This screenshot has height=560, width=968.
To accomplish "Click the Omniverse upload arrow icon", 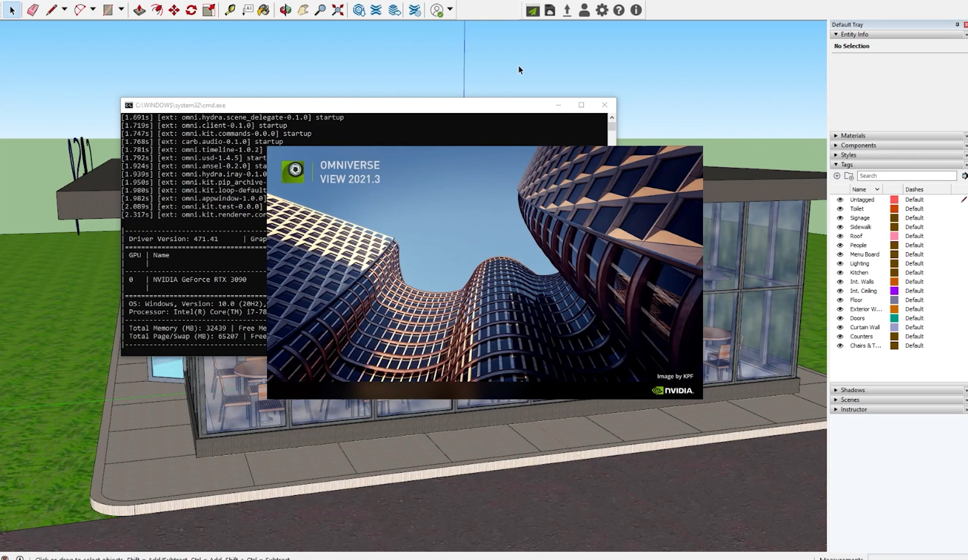I will 567,10.
